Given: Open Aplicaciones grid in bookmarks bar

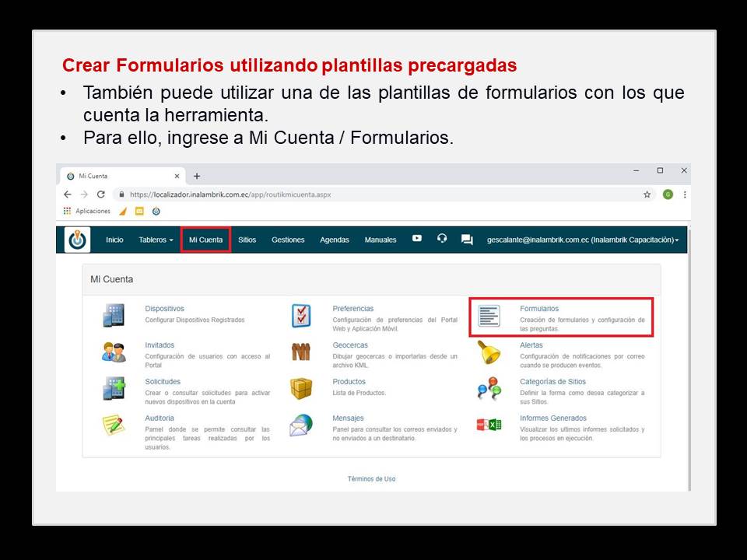Looking at the screenshot, I should click(86, 211).
